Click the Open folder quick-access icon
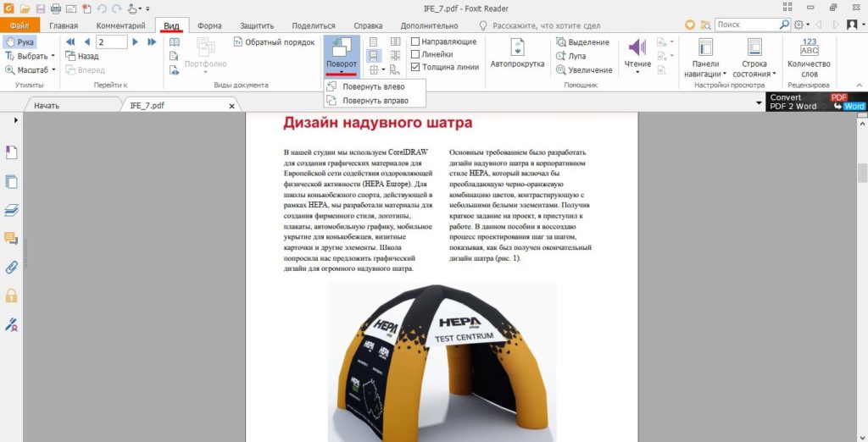The image size is (868, 442). tap(24, 8)
